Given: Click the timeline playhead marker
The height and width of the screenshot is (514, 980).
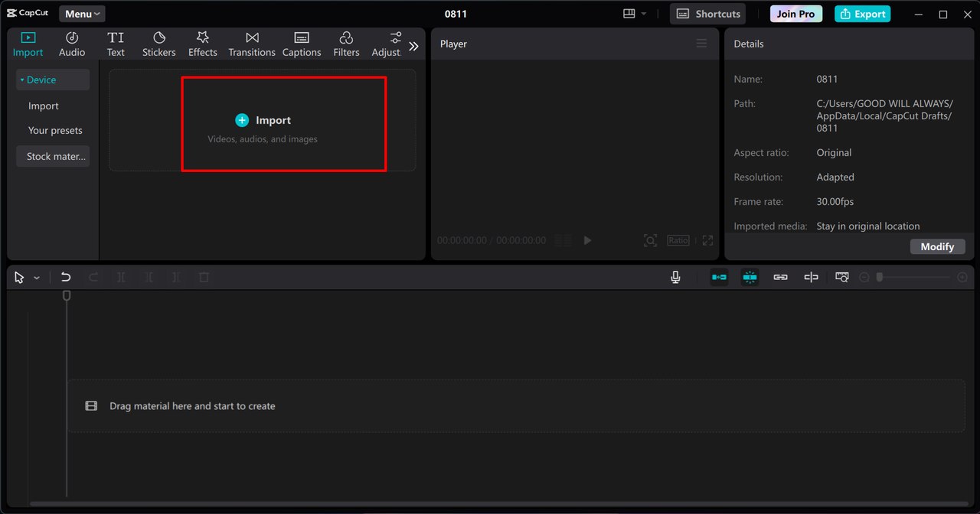Looking at the screenshot, I should (x=67, y=295).
